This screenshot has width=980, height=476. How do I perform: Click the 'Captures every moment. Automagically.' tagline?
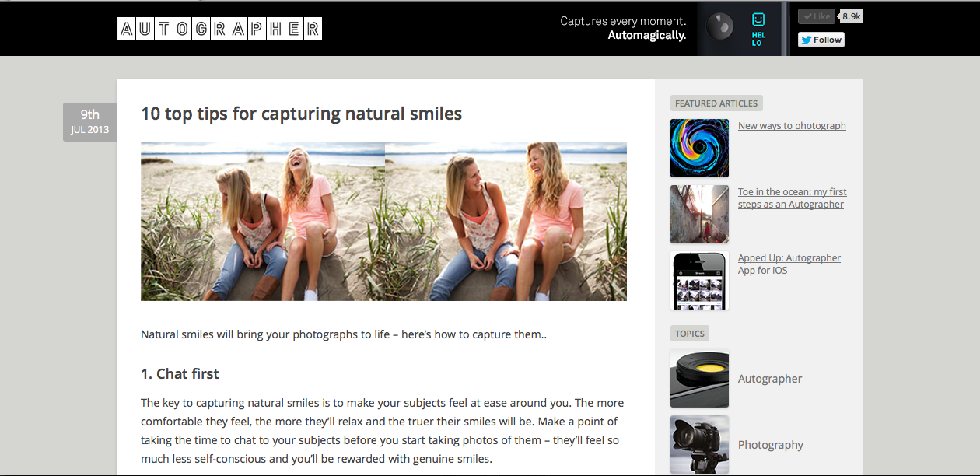[623, 28]
